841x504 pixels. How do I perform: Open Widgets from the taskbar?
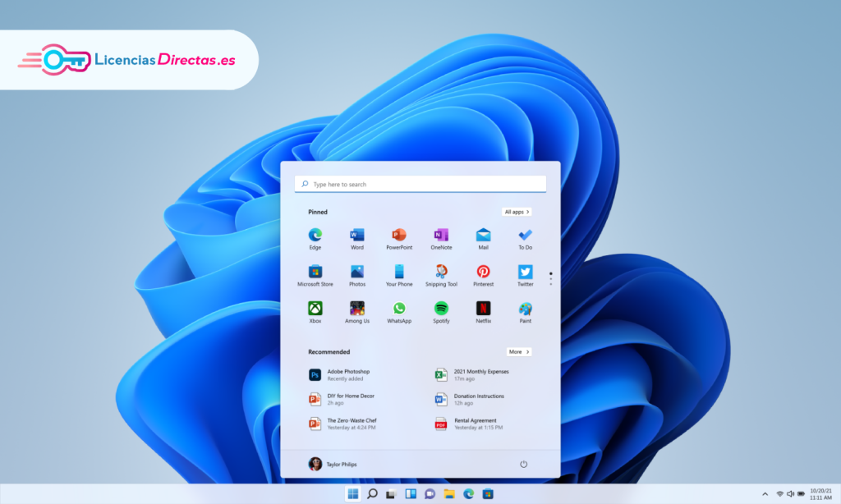click(411, 493)
